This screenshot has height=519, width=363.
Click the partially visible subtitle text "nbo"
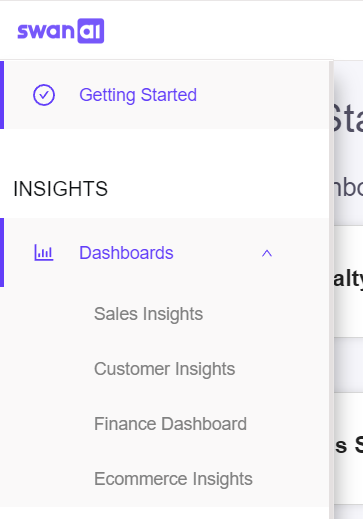pos(347,188)
